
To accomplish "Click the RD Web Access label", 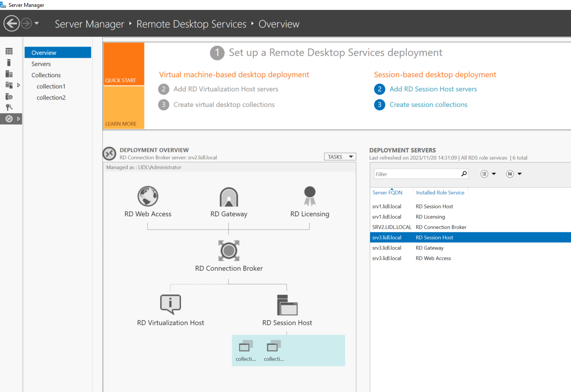I will coord(148,214).
